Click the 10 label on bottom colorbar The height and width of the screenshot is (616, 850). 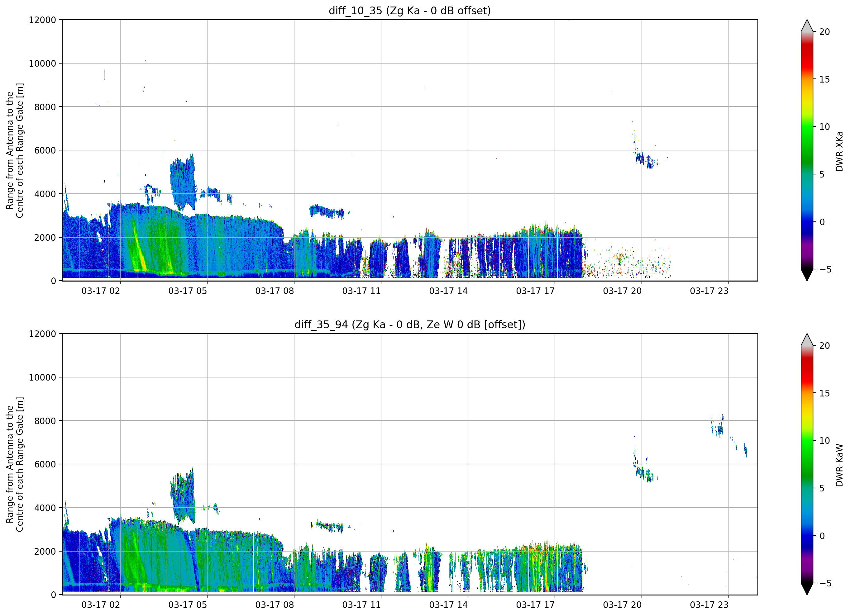[824, 441]
